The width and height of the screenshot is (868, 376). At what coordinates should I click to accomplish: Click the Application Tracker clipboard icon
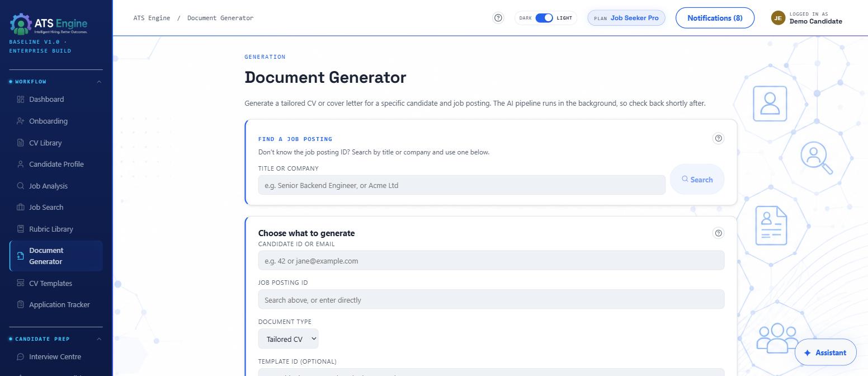[21, 304]
